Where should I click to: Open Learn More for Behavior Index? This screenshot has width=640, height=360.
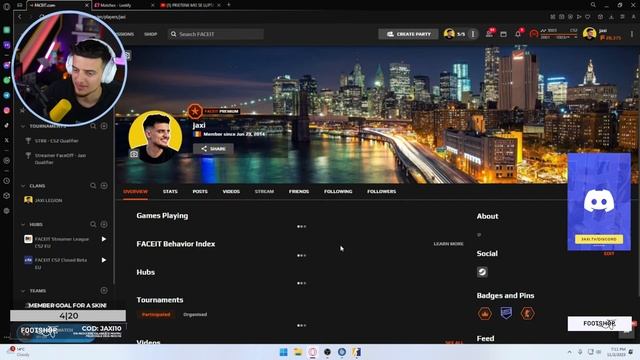(x=448, y=244)
